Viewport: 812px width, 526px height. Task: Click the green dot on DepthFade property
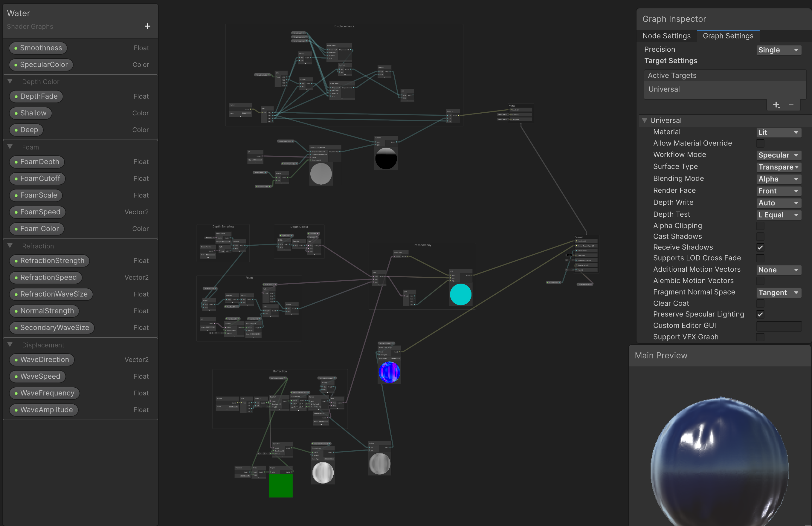point(16,97)
